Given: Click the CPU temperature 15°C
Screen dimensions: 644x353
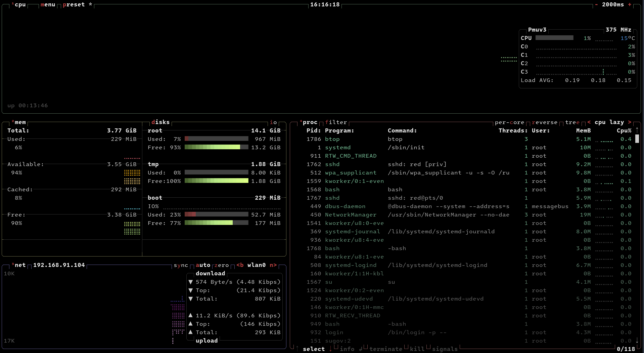Looking at the screenshot, I should [628, 38].
